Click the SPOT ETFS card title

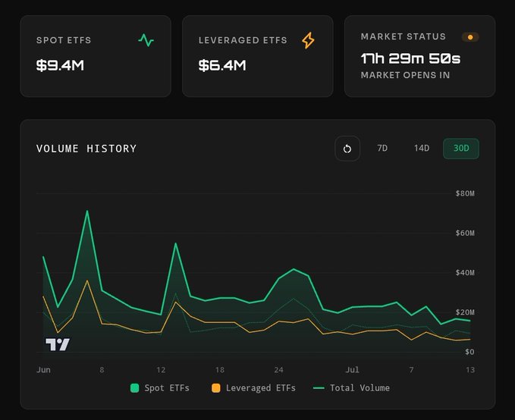pos(64,40)
